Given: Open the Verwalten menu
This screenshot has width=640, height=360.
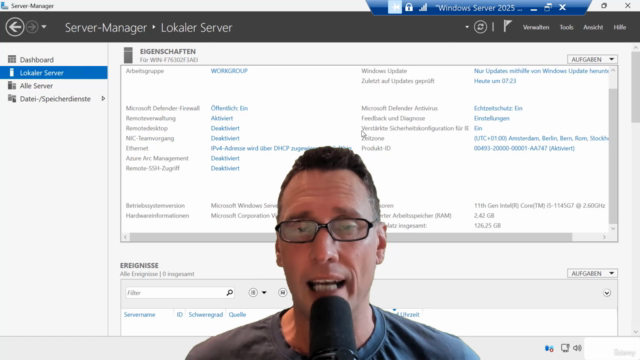Looking at the screenshot, I should pos(536,27).
